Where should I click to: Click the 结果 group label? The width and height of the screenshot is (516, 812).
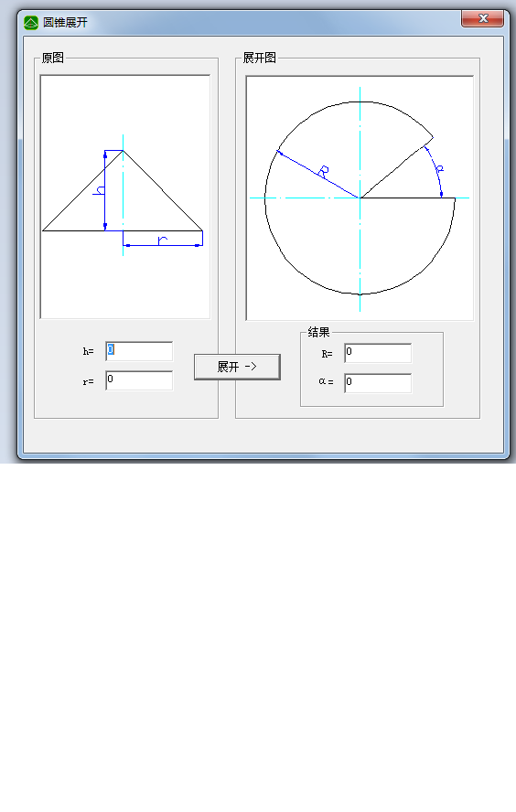pos(318,333)
